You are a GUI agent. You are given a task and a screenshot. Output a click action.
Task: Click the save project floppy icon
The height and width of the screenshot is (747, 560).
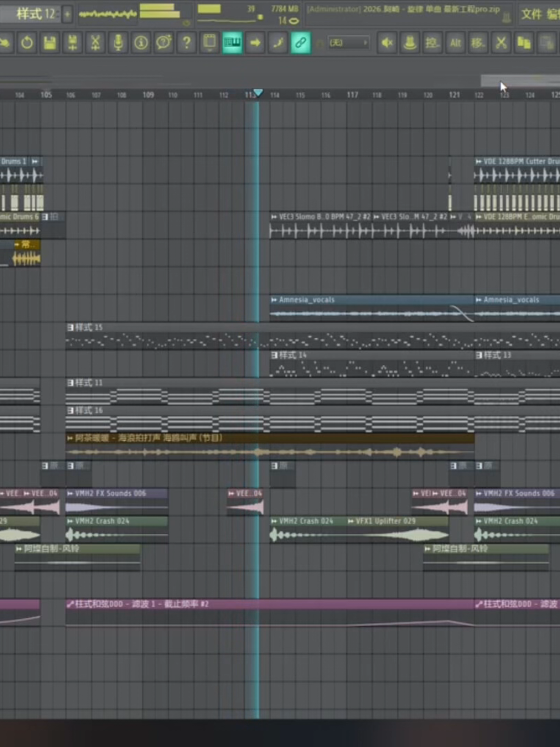pyautogui.click(x=50, y=43)
